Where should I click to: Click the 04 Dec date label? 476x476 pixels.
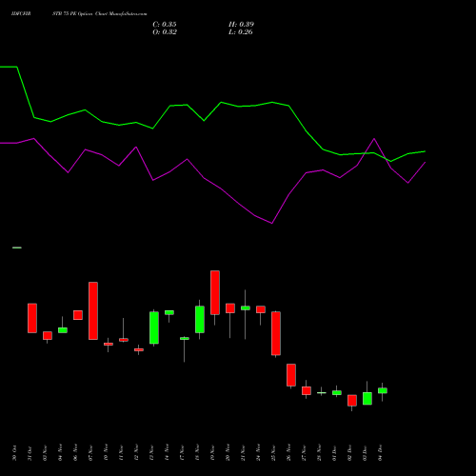(380, 453)
